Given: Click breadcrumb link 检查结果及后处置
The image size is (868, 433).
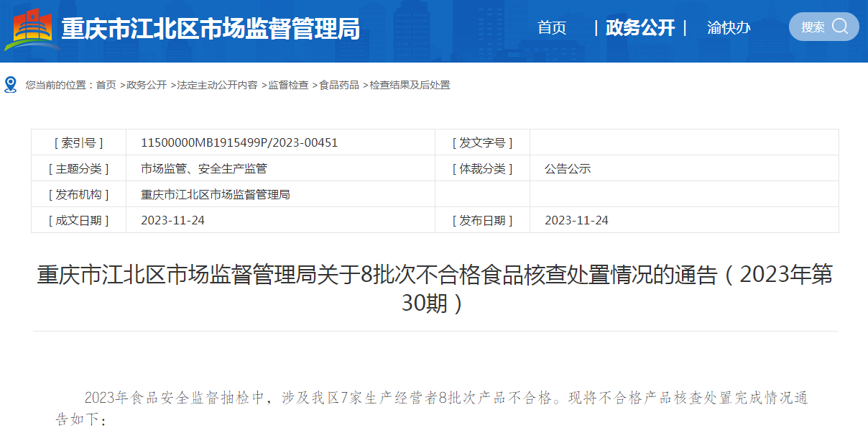Looking at the screenshot, I should 410,85.
